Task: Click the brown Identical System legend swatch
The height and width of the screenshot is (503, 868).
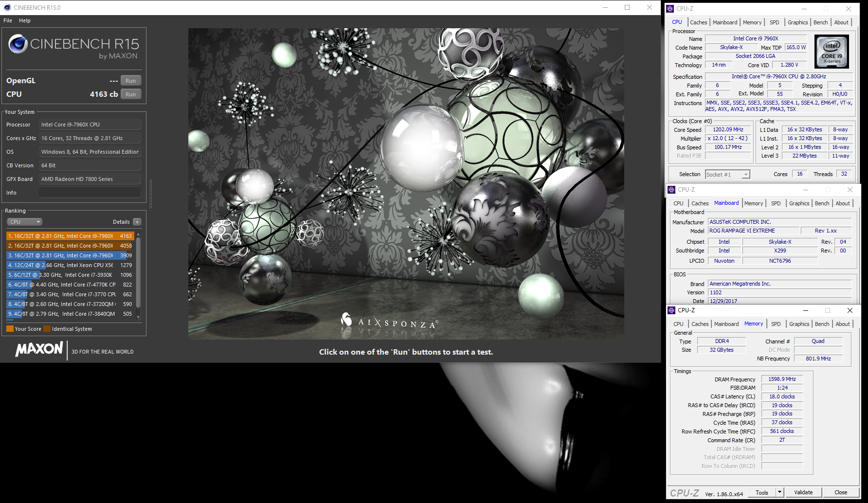Action: 47,329
